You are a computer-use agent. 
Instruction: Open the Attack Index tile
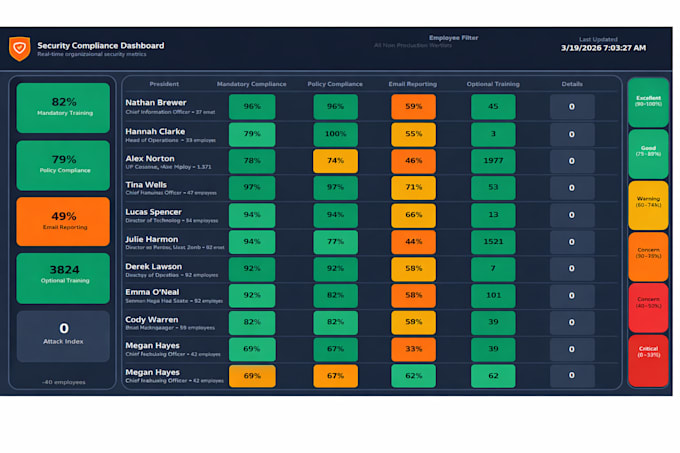click(x=63, y=336)
